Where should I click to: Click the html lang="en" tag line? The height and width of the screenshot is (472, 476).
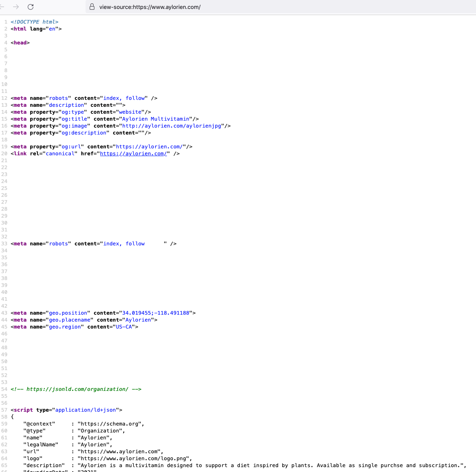pyautogui.click(x=36, y=29)
